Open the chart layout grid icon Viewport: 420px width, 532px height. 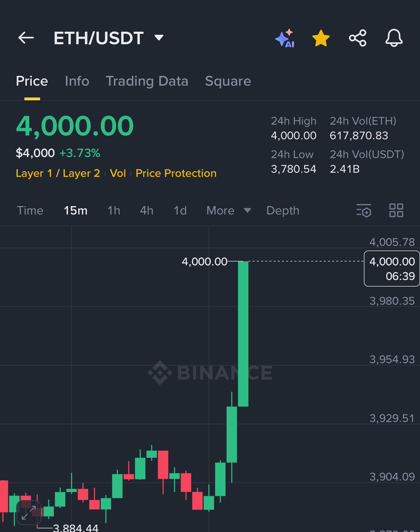point(396,210)
